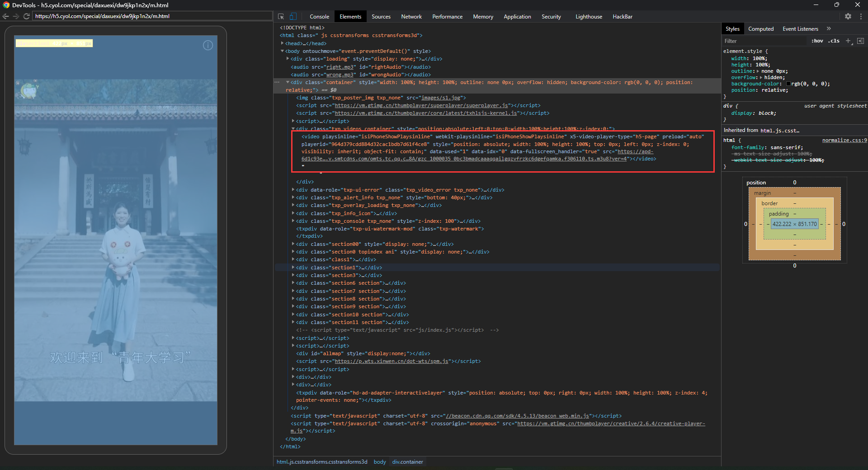Open the Memory tab
The width and height of the screenshot is (868, 470).
[x=483, y=17]
